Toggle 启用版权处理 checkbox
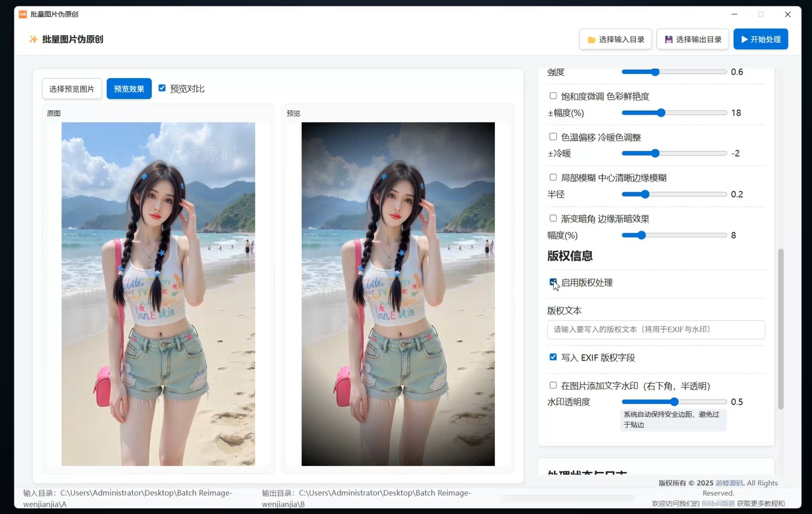The image size is (812, 514). click(553, 282)
